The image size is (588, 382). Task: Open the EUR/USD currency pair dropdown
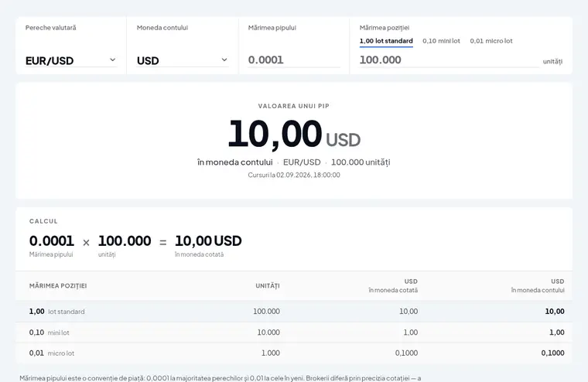pyautogui.click(x=71, y=60)
